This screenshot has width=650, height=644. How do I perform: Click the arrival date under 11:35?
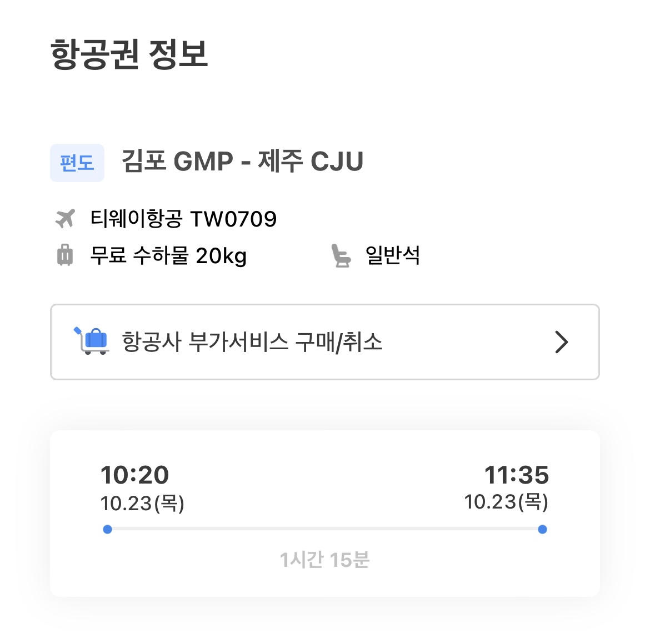[506, 502]
